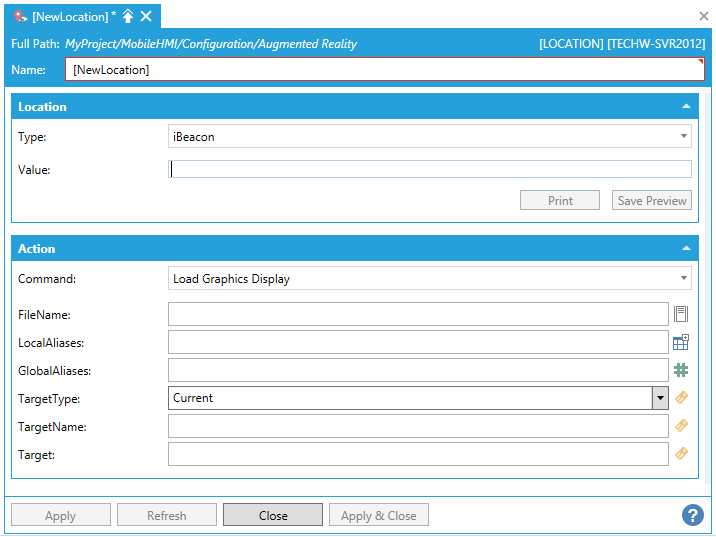The image size is (716, 537).
Task: Click the tag icon beside TargetName
Action: [x=681, y=426]
